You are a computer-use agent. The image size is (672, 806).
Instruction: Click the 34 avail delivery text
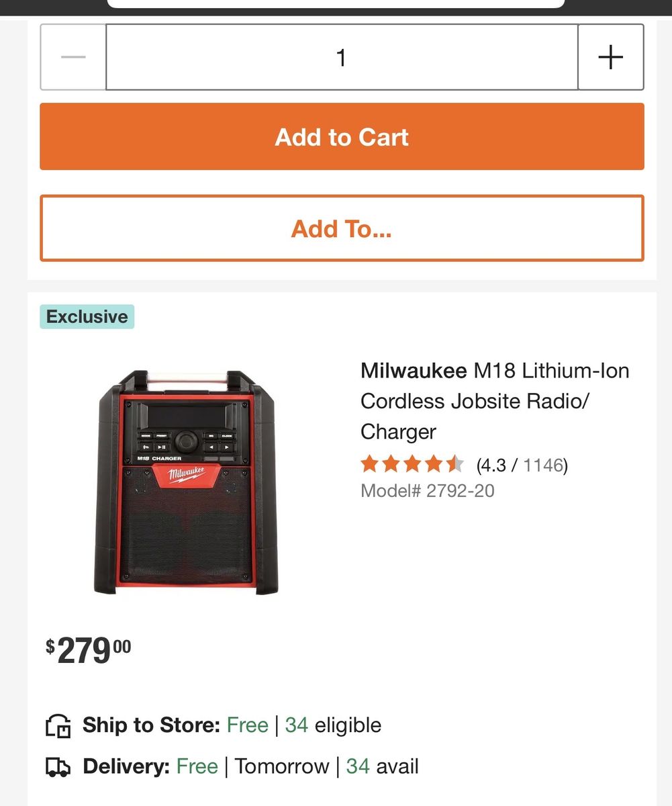click(x=382, y=766)
